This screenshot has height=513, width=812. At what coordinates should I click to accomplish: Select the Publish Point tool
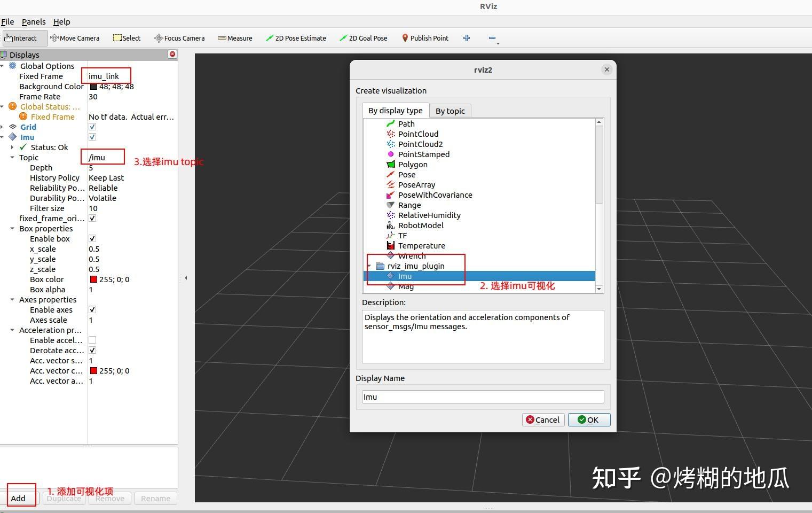pos(425,38)
